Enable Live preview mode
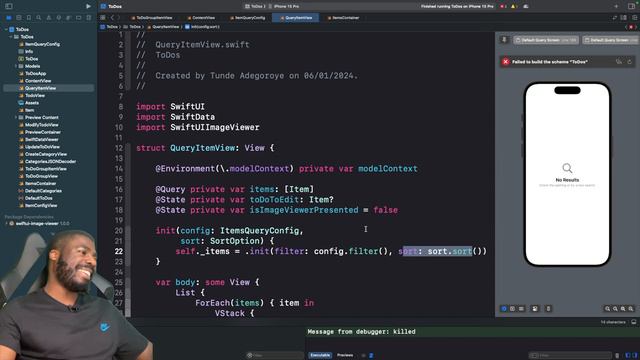Image resolution: width=640 pixels, height=360 pixels. click(504, 309)
